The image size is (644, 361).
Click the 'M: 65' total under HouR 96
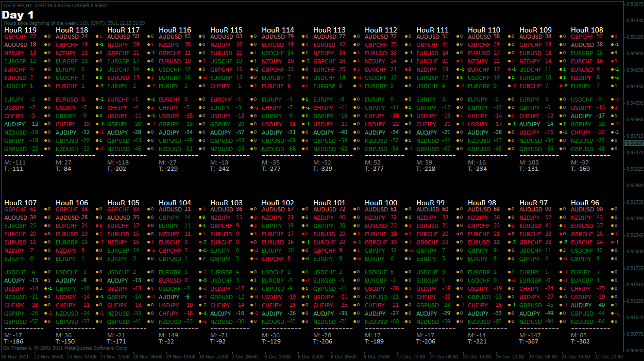[579, 335]
